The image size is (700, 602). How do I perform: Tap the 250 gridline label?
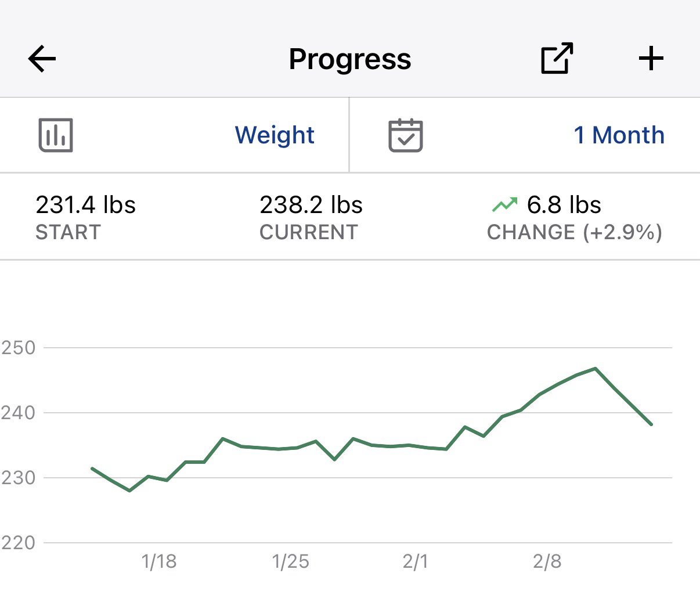[19, 348]
